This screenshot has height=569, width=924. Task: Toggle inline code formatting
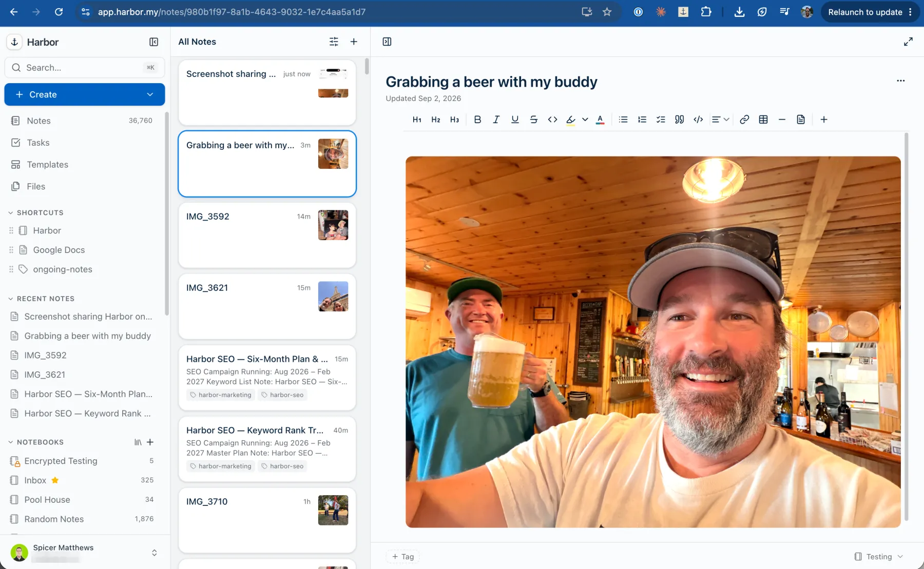[552, 120]
